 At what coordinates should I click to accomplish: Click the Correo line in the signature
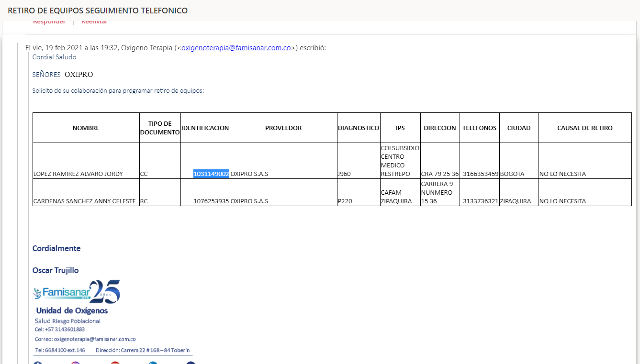[85, 339]
